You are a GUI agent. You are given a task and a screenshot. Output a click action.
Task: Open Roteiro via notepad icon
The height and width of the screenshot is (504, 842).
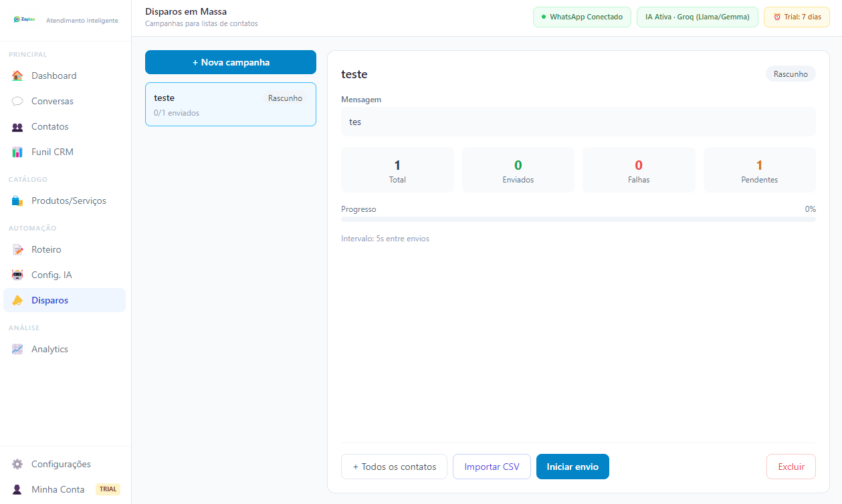(x=17, y=250)
